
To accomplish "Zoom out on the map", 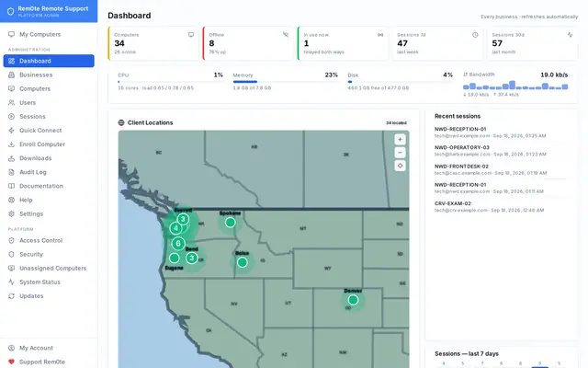I will [x=401, y=153].
